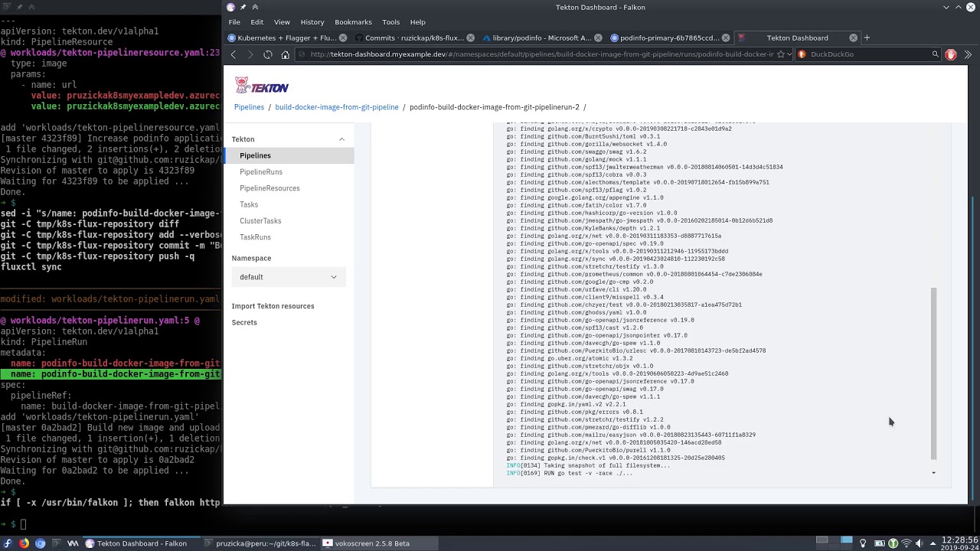Open Import Tekton resources
The image size is (980, 551).
(x=273, y=306)
